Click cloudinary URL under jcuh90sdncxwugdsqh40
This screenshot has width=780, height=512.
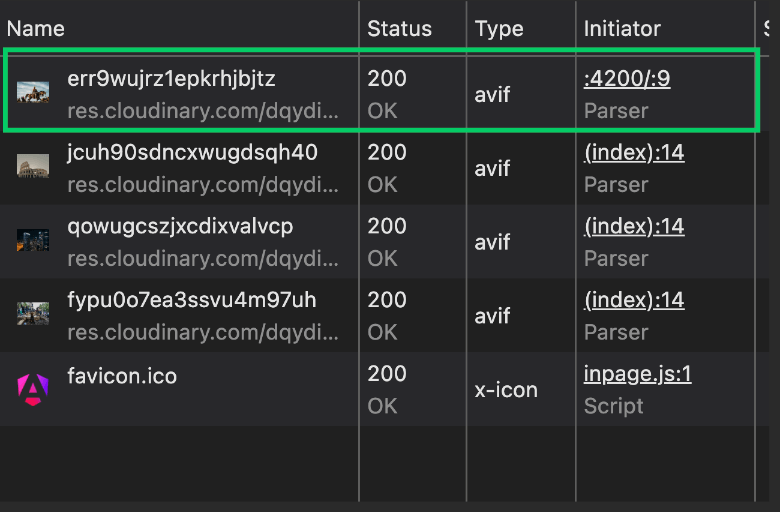pyautogui.click(x=203, y=185)
